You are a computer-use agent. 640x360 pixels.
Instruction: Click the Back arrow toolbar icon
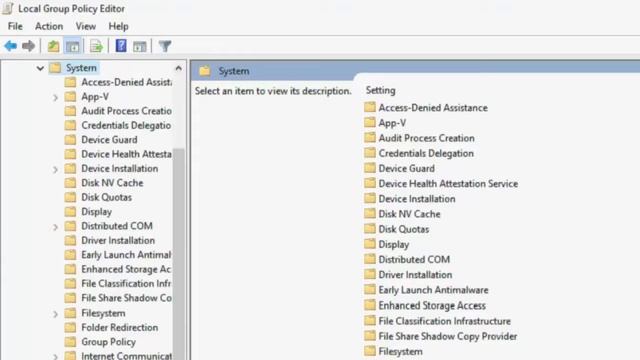10,46
